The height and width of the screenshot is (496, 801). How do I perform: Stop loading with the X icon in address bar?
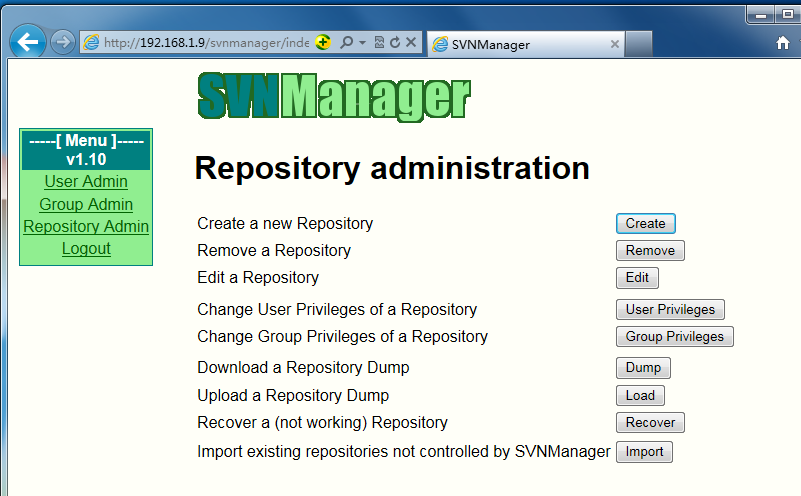click(x=411, y=42)
